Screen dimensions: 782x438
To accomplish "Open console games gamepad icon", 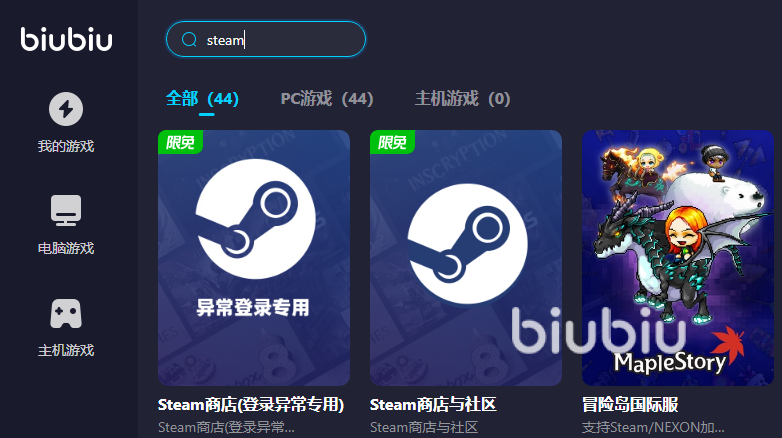I will (x=66, y=314).
